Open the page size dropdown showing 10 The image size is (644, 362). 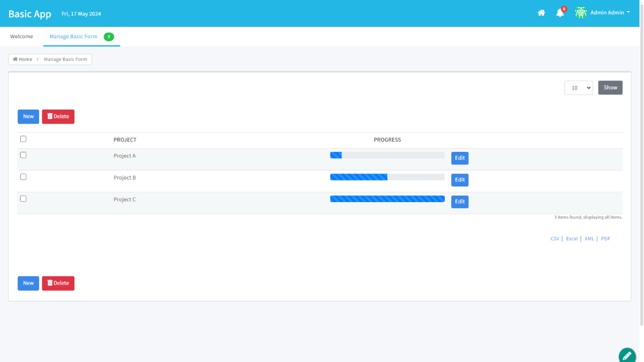pos(579,87)
